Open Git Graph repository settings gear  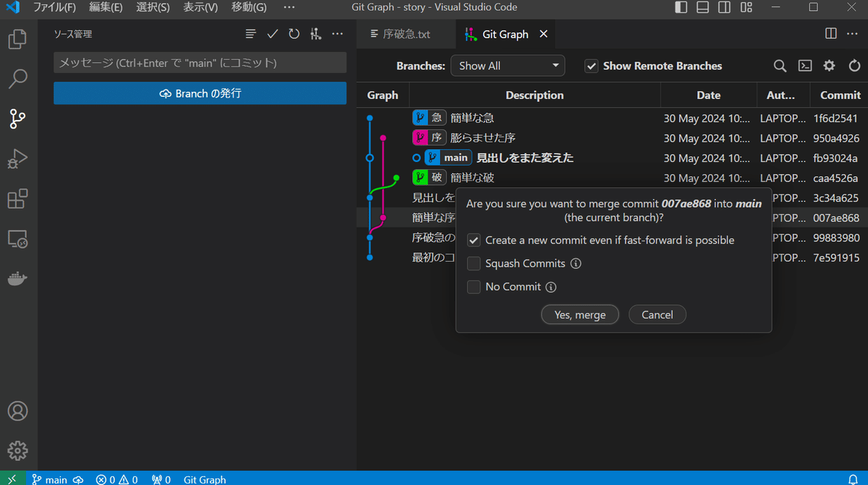click(x=829, y=66)
